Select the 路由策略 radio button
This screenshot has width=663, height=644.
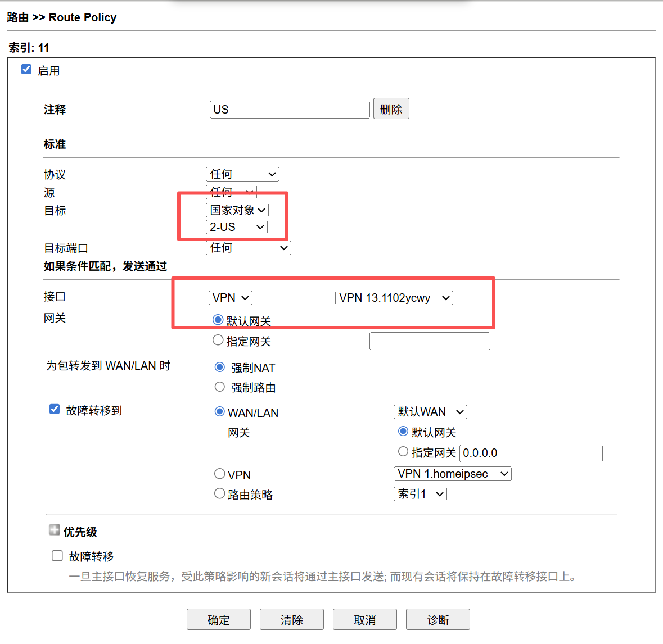pyautogui.click(x=219, y=493)
